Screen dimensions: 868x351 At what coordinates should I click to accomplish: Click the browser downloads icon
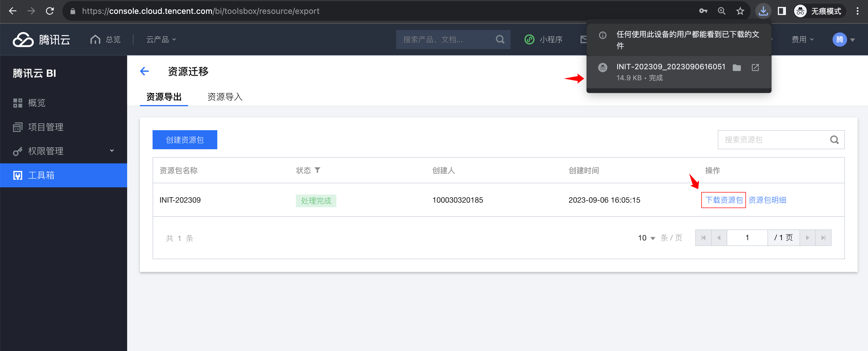tap(763, 11)
